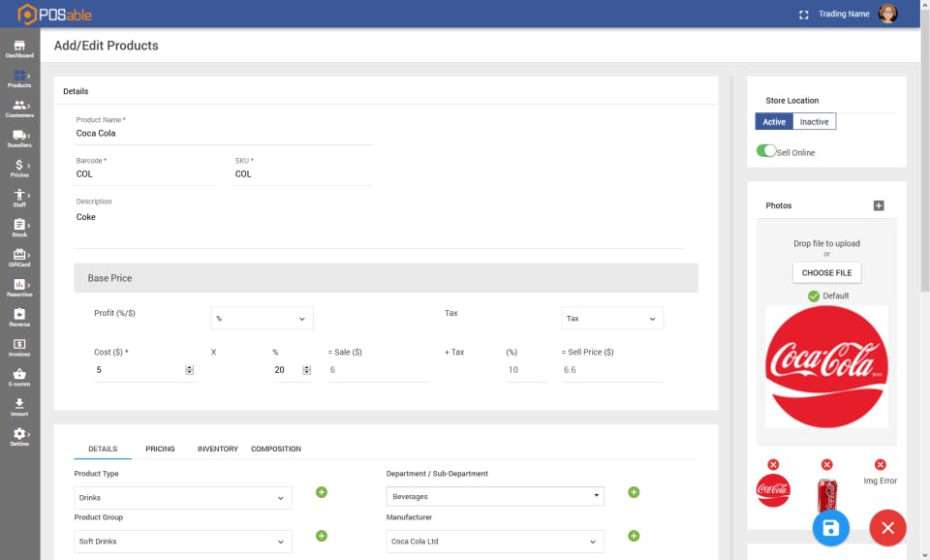Set store location to Active

pyautogui.click(x=774, y=122)
